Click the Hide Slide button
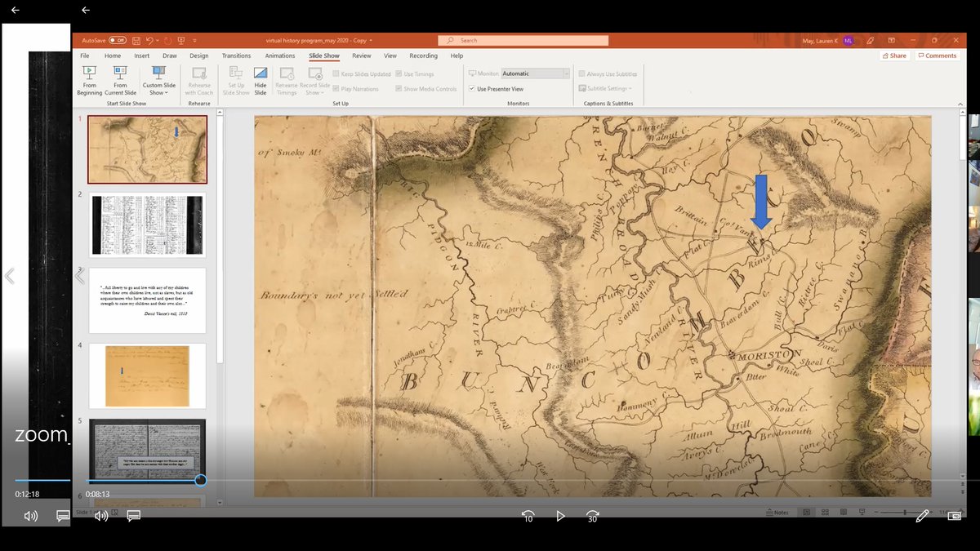 261,81
